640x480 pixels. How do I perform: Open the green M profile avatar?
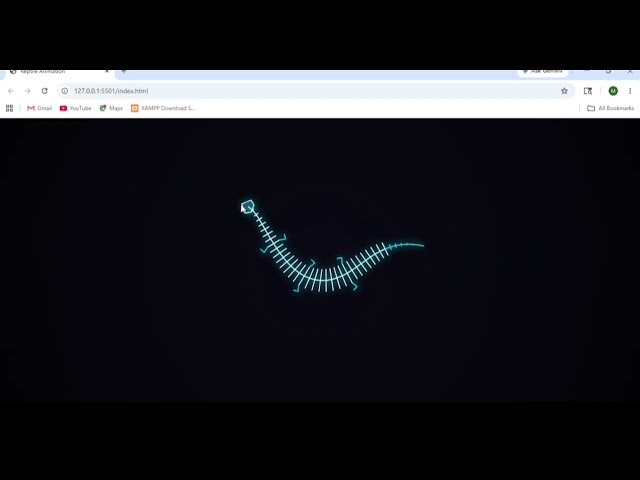coord(613,91)
